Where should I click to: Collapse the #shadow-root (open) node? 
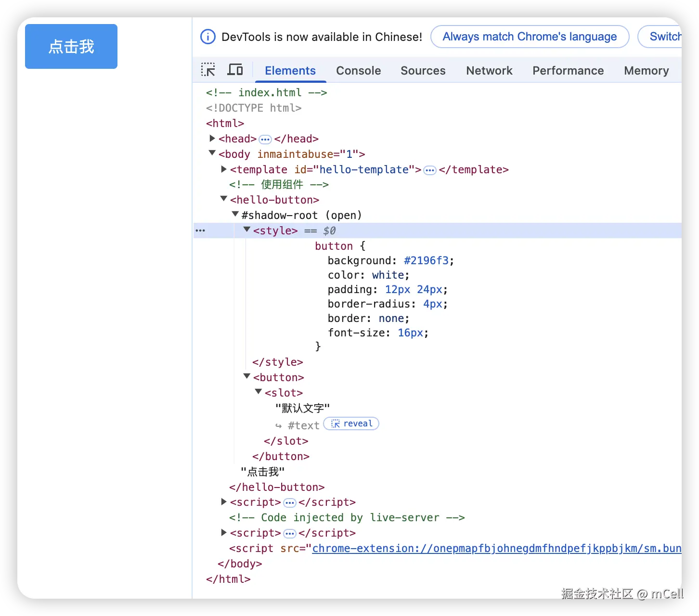point(235,214)
